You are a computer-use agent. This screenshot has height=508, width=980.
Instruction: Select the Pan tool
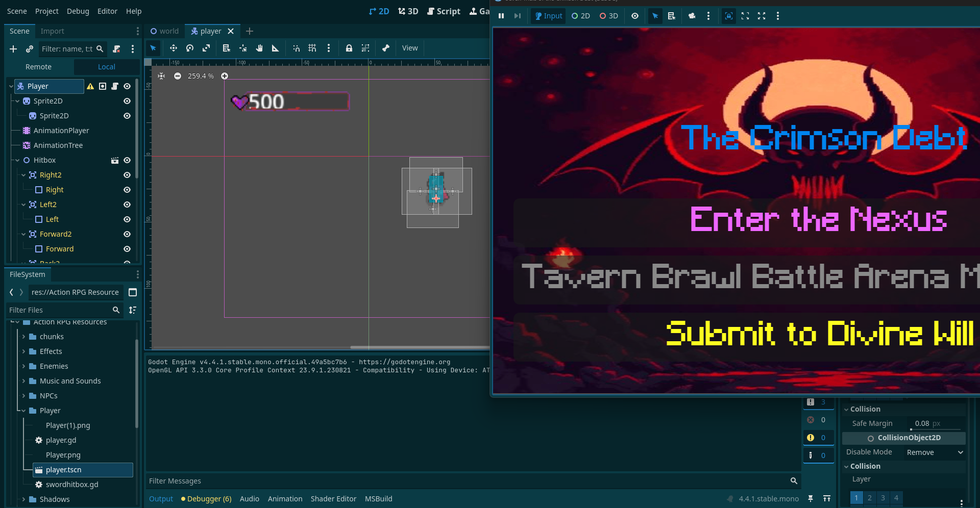click(259, 48)
